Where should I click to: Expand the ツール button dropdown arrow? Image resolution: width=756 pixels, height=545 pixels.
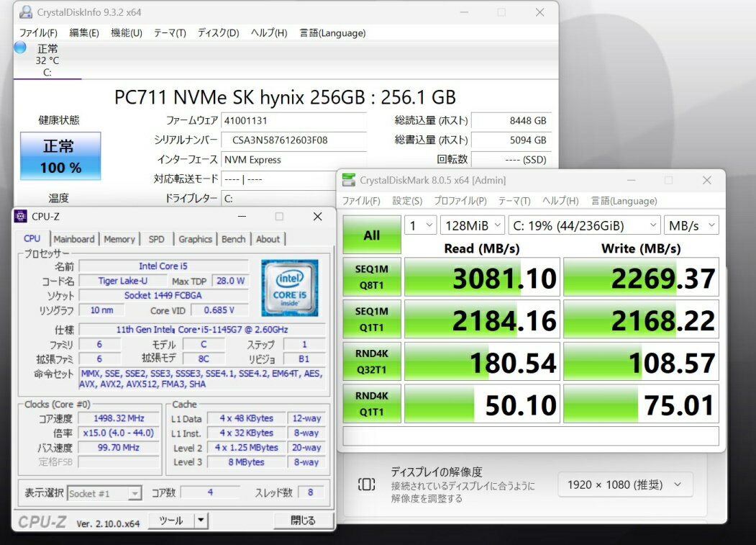coord(201,521)
